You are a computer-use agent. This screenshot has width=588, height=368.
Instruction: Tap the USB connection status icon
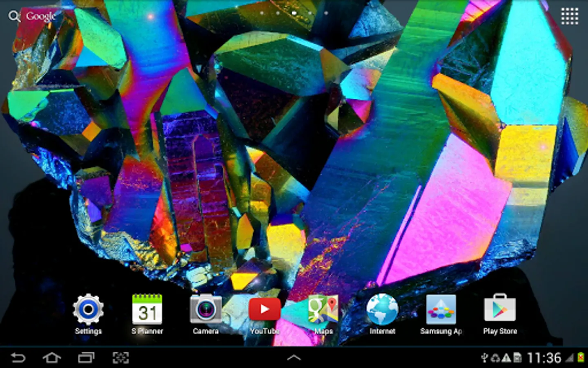pyautogui.click(x=484, y=358)
